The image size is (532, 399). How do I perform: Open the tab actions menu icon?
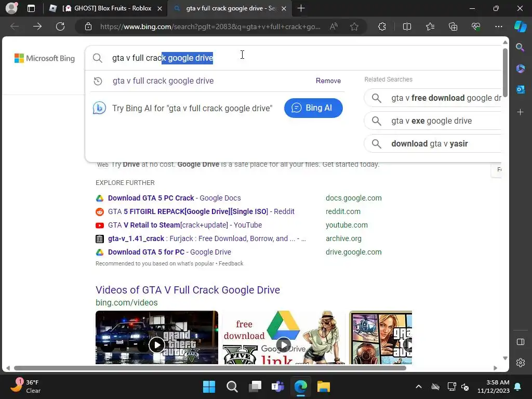click(x=31, y=8)
